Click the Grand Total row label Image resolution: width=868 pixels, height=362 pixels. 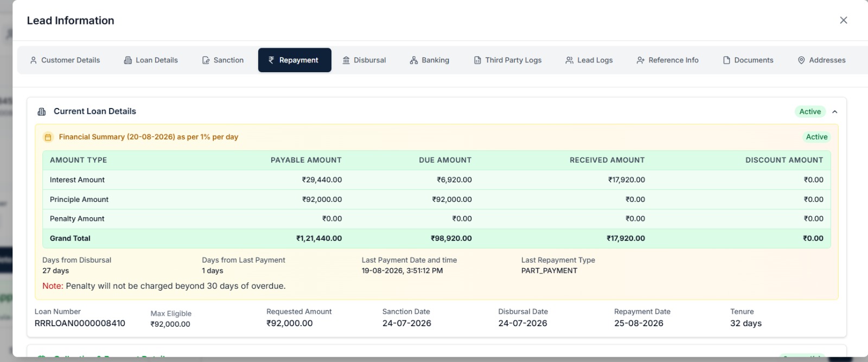point(70,238)
